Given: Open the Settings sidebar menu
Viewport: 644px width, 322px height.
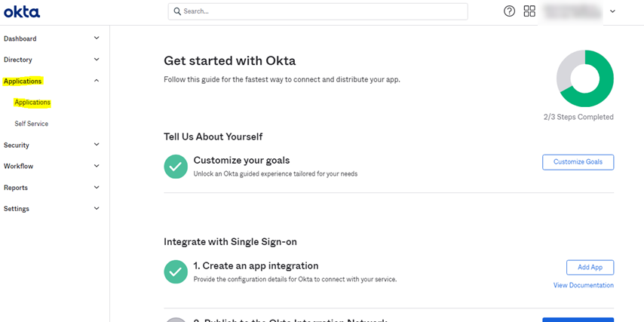Looking at the screenshot, I should pyautogui.click(x=17, y=209).
